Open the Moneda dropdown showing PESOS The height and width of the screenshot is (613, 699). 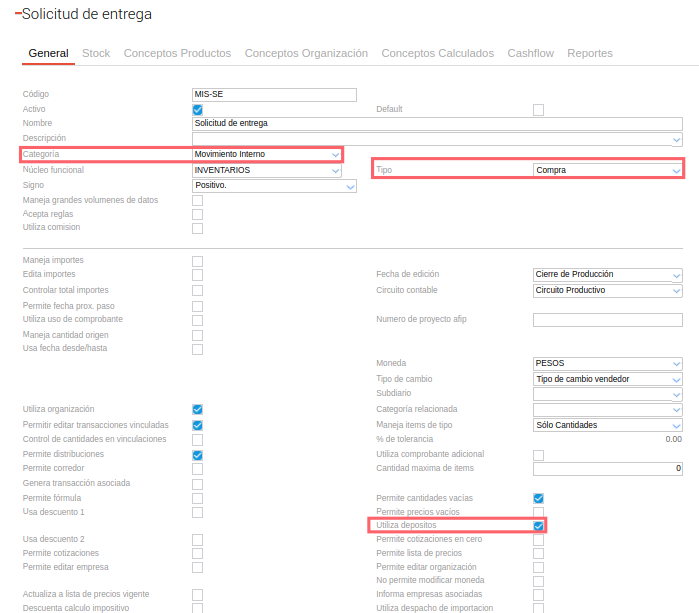click(x=607, y=363)
